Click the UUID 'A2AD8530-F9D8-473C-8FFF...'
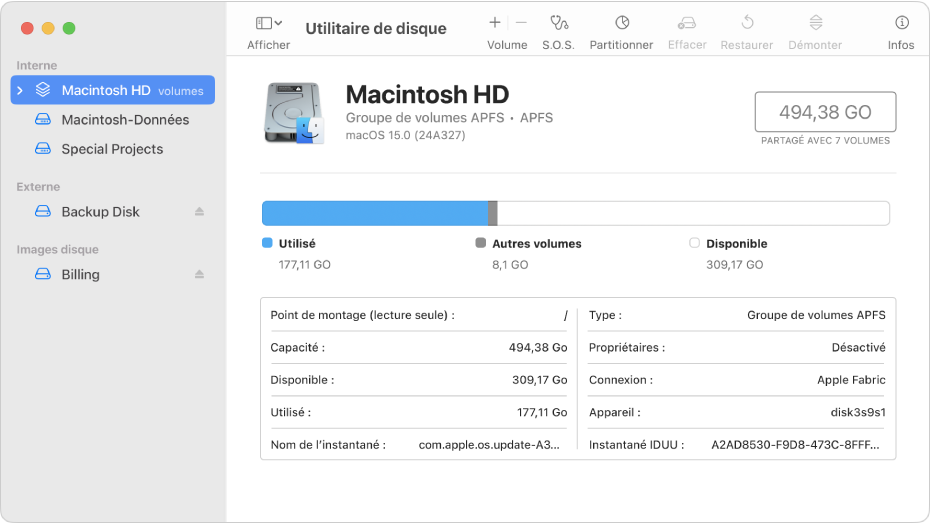Screen dimensions: 931x524 point(796,445)
